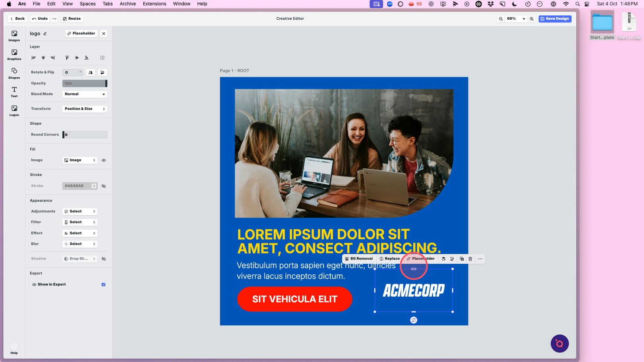Open the Archive menu
Viewport: 644px width, 362px height.
[x=128, y=4]
